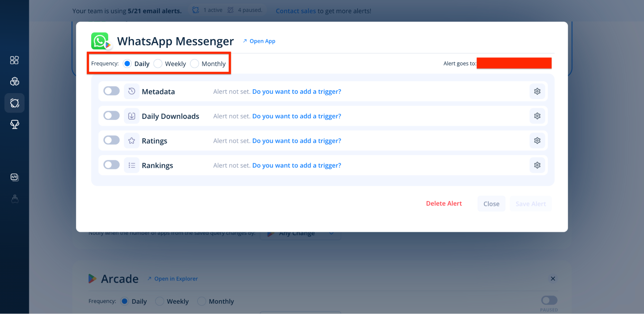
Task: Add a trigger for Daily Downloads
Action: [297, 116]
